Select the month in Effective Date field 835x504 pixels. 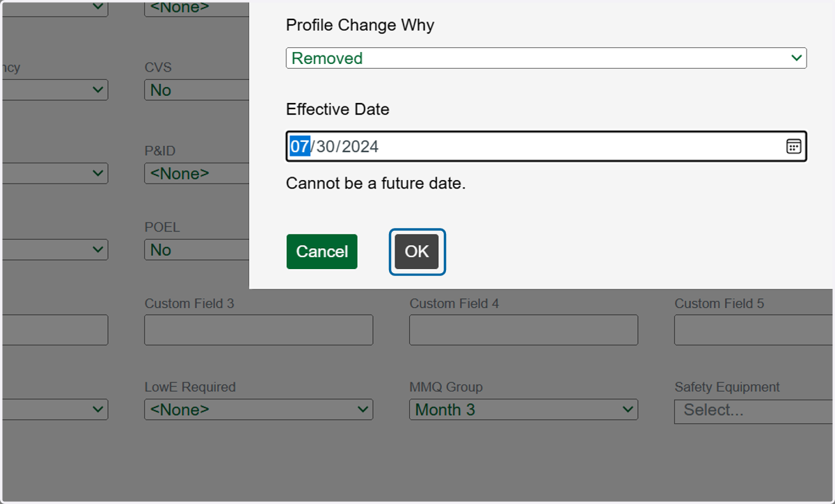(300, 147)
